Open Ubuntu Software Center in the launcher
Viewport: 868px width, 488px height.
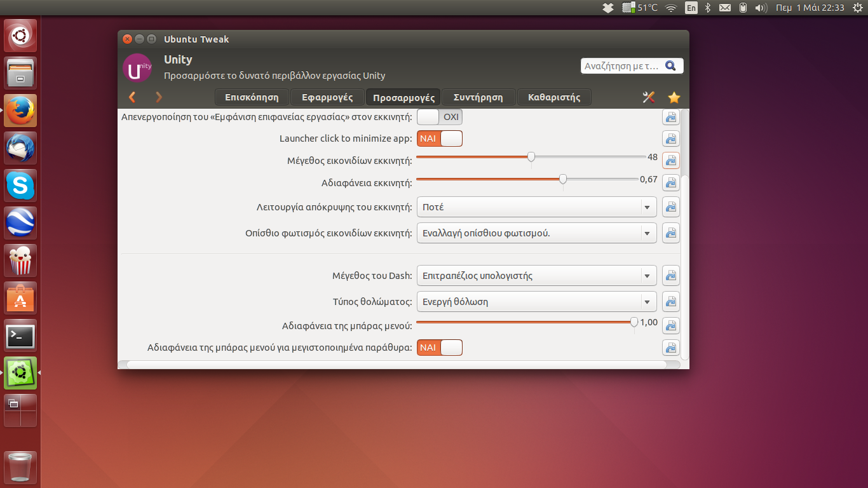click(x=21, y=298)
